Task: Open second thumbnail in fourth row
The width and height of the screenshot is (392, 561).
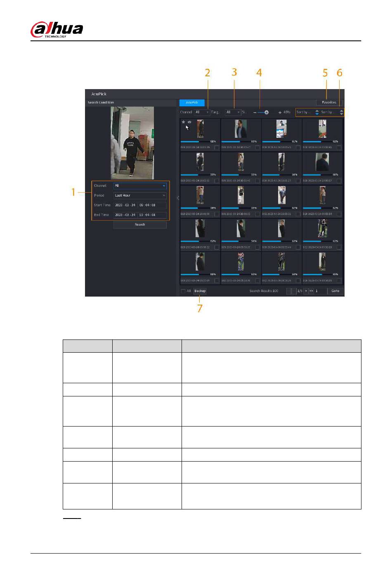Action: [x=241, y=229]
